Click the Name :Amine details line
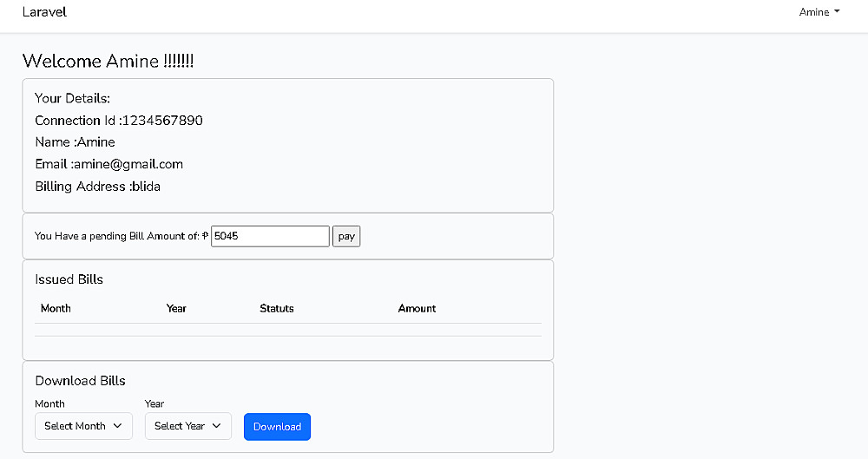 76,142
